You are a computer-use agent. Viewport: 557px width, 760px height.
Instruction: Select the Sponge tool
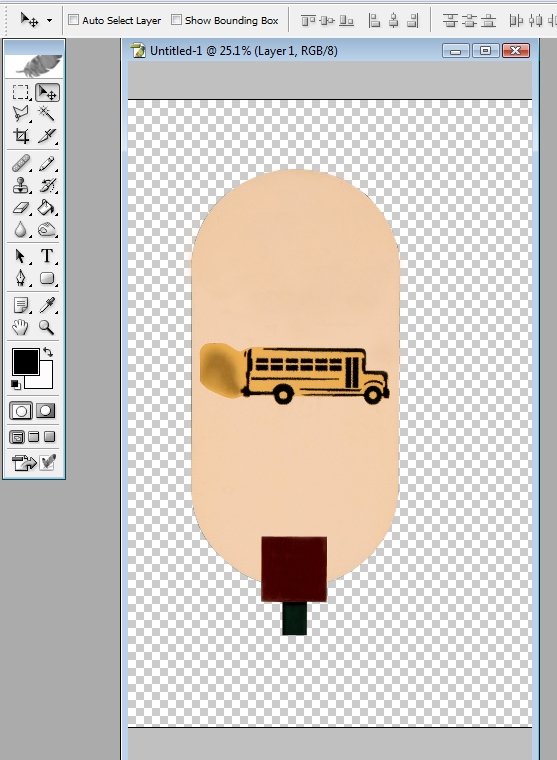tap(47, 229)
